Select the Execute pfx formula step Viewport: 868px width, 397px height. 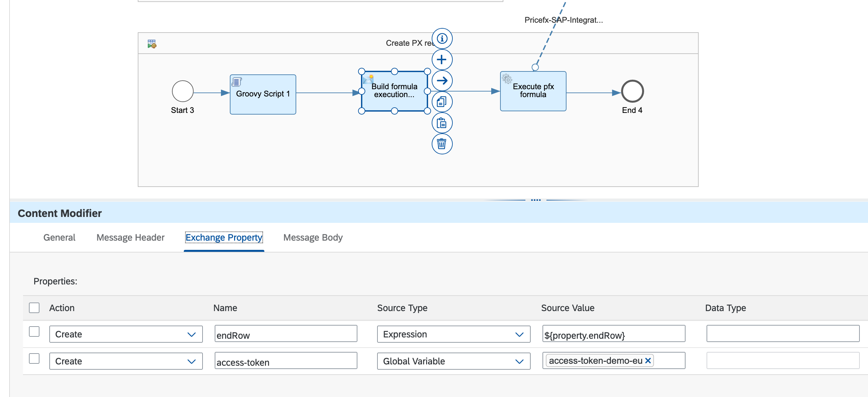533,91
